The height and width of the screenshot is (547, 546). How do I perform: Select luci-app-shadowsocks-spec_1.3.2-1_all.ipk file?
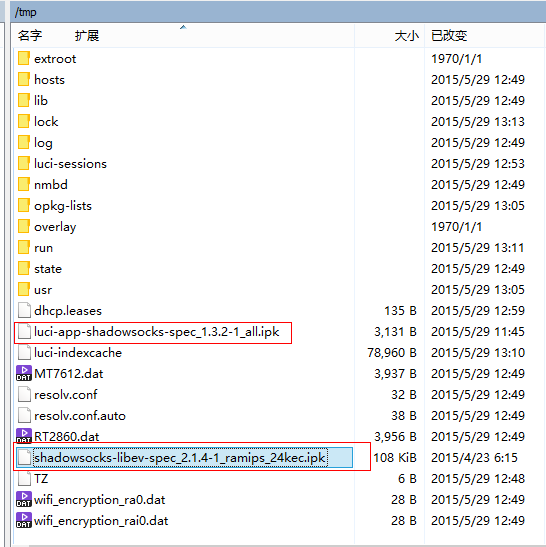click(x=156, y=332)
